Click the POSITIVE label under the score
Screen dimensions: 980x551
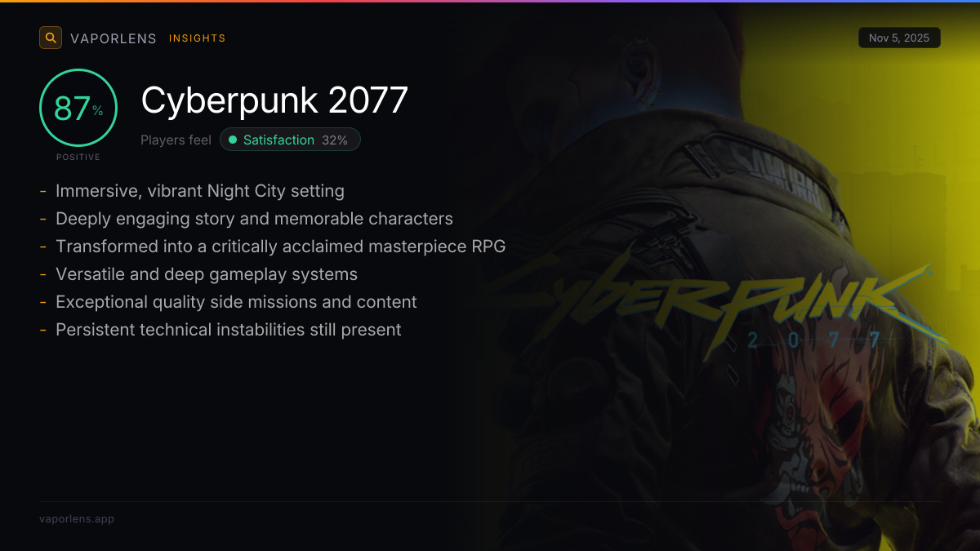[x=78, y=157]
